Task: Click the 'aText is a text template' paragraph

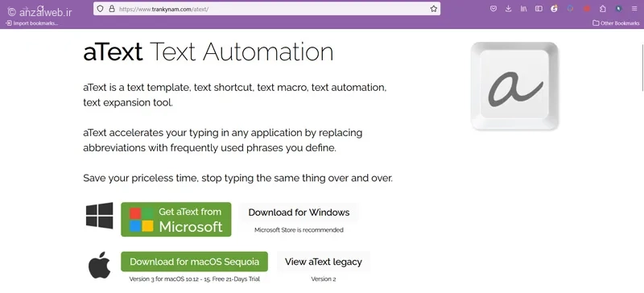Action: 235,95
